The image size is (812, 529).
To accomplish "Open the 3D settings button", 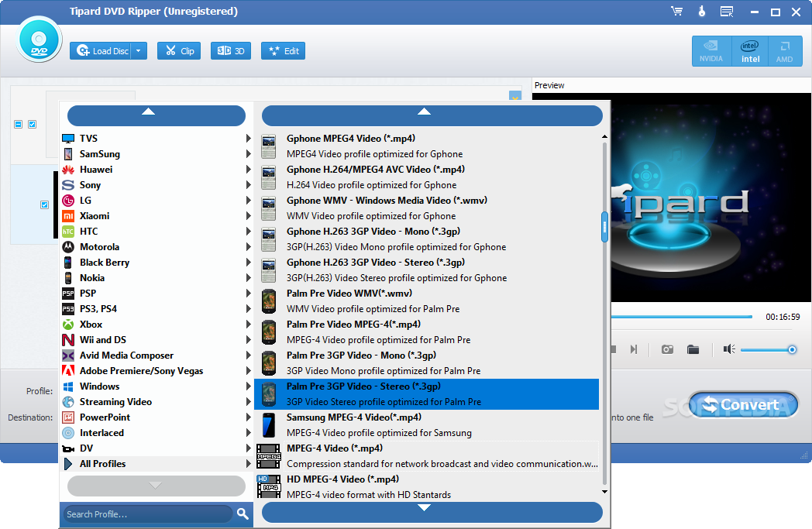I will (230, 50).
